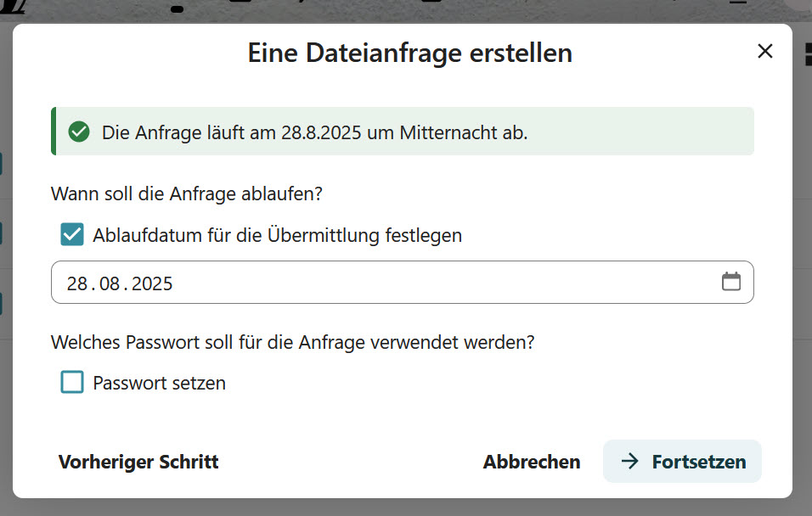Uncheck the Ablaufdatum festlegen checkbox
The image size is (812, 516).
[x=72, y=235]
